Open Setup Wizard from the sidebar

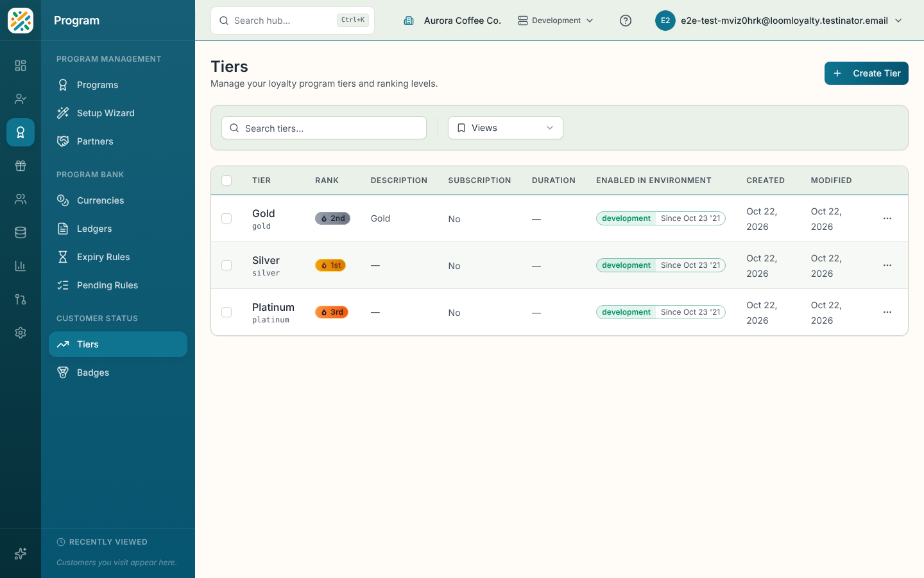(x=118, y=113)
